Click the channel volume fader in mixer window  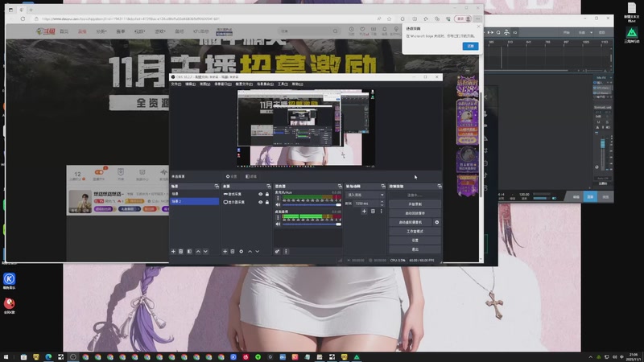[603, 144]
